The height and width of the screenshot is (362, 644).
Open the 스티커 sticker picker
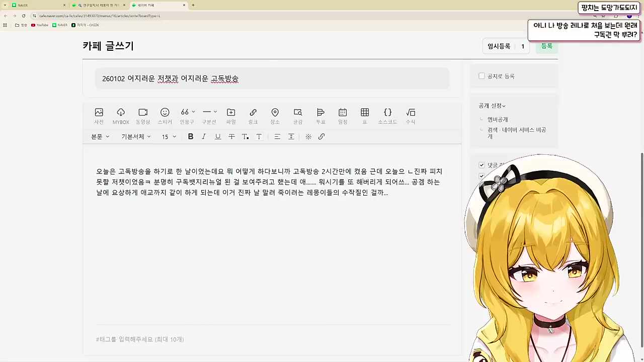[x=165, y=116]
